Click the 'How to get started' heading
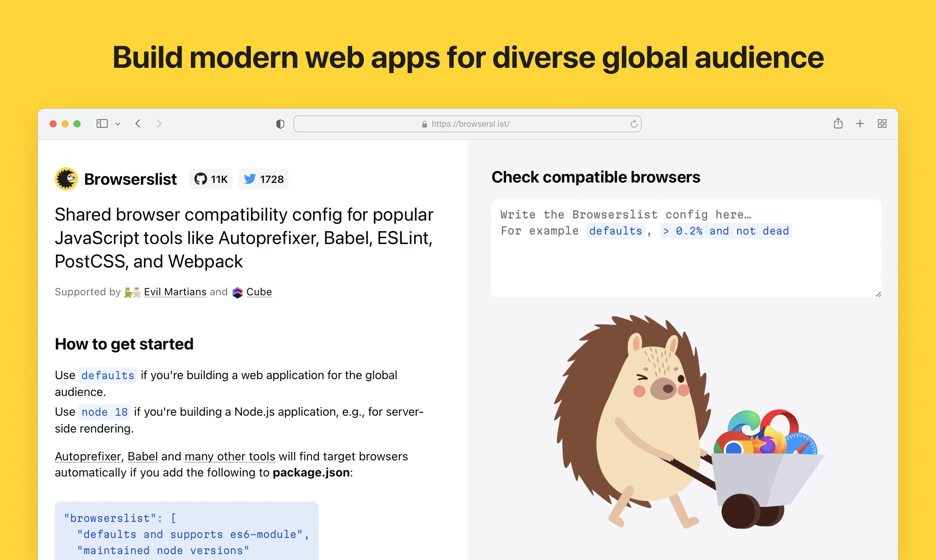 (124, 344)
